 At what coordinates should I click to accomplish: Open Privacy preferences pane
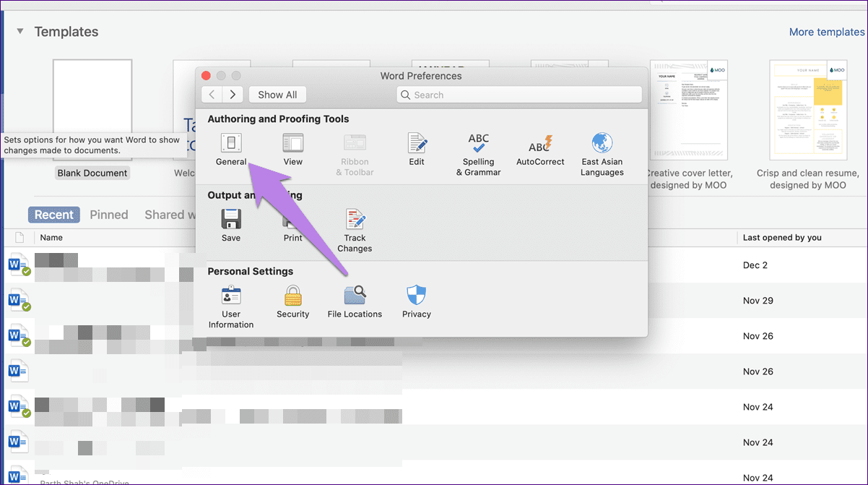click(x=417, y=302)
